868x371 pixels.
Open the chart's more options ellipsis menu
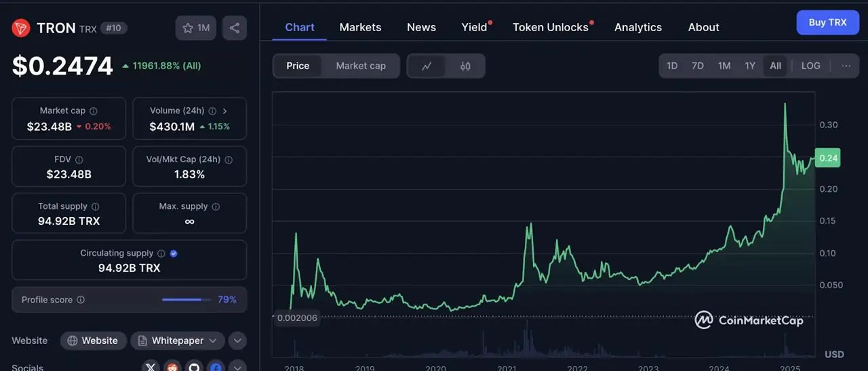pyautogui.click(x=846, y=66)
